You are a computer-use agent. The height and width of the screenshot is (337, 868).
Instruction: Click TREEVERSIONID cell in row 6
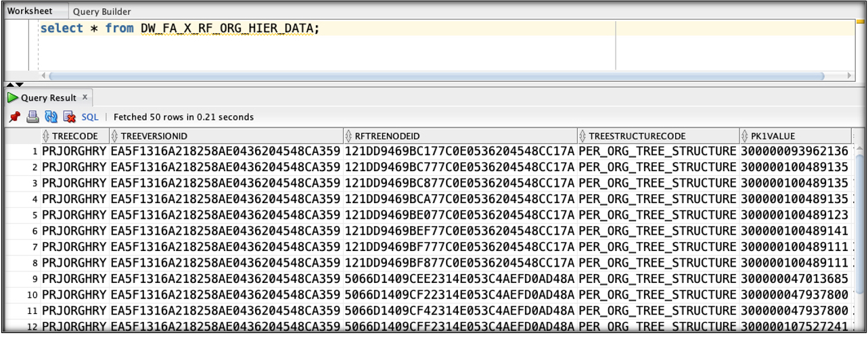coord(226,231)
